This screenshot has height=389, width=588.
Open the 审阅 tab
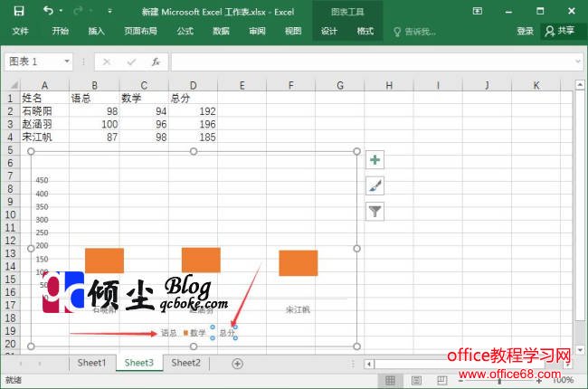tap(257, 31)
